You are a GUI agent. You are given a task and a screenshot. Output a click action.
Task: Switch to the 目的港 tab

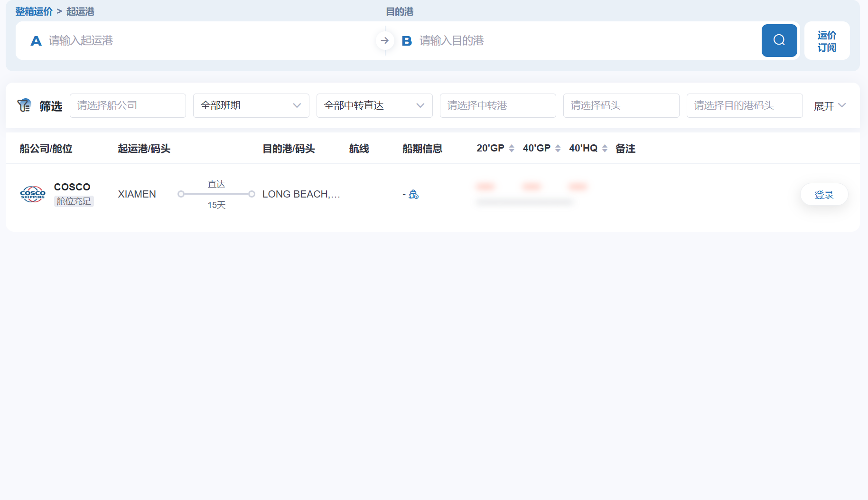(x=400, y=11)
